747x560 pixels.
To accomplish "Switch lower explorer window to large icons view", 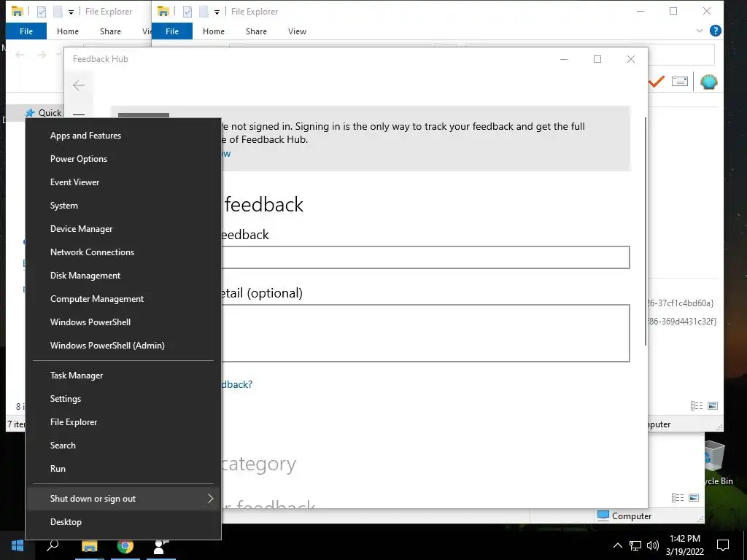I will point(694,497).
